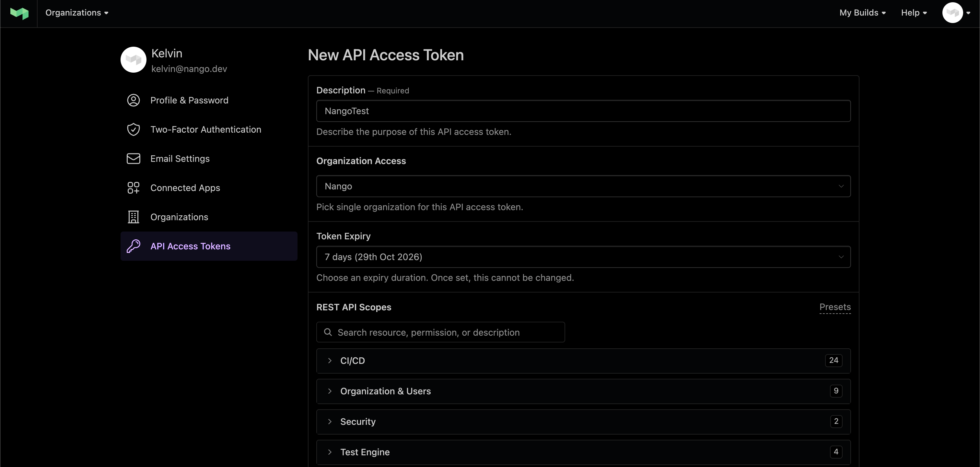Click the New API Access Token heading
The width and height of the screenshot is (980, 467).
coord(386,55)
